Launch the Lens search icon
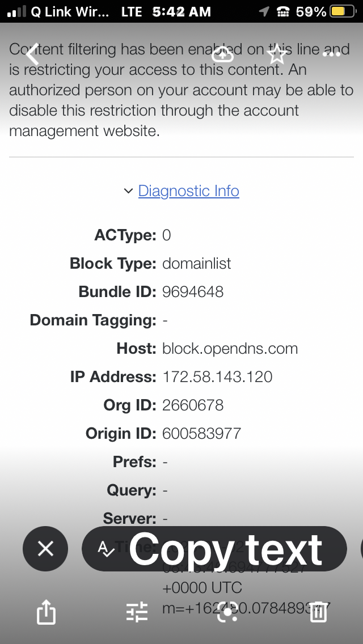 tap(227, 612)
